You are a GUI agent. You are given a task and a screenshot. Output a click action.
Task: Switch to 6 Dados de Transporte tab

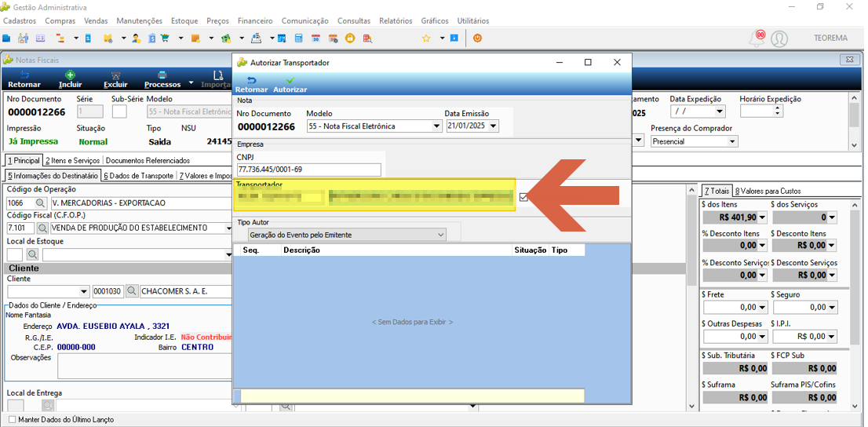pyautogui.click(x=138, y=176)
